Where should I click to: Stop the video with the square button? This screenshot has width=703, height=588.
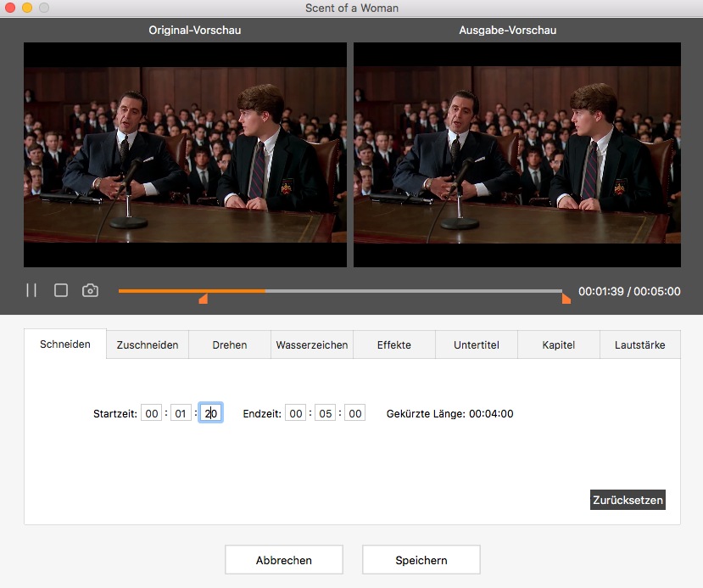[x=61, y=290]
